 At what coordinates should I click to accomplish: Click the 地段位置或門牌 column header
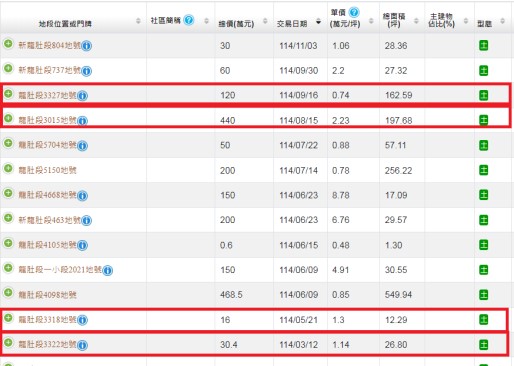[x=65, y=24]
